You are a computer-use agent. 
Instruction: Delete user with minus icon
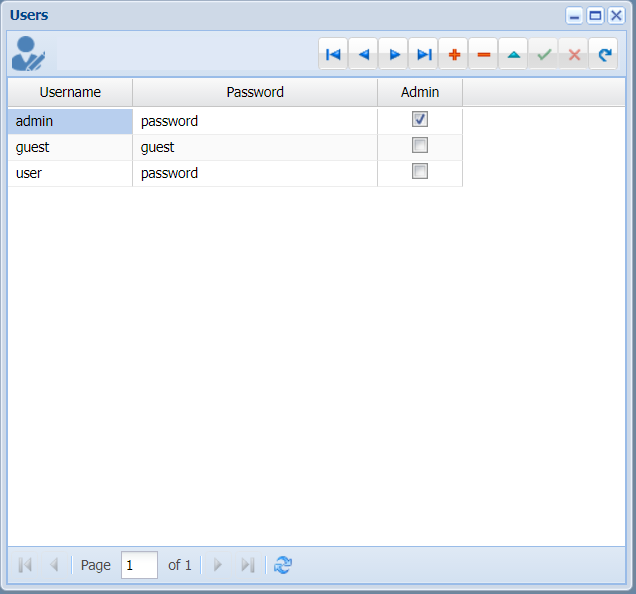tap(483, 54)
